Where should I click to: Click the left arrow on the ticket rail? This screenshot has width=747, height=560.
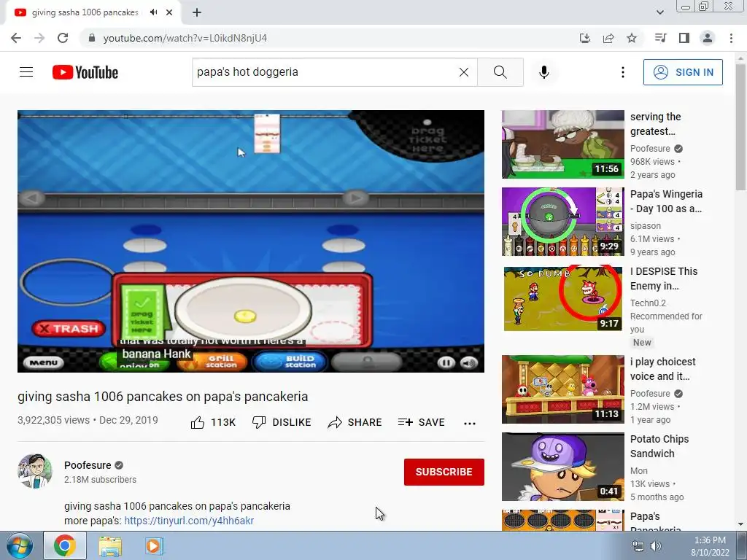coord(32,198)
